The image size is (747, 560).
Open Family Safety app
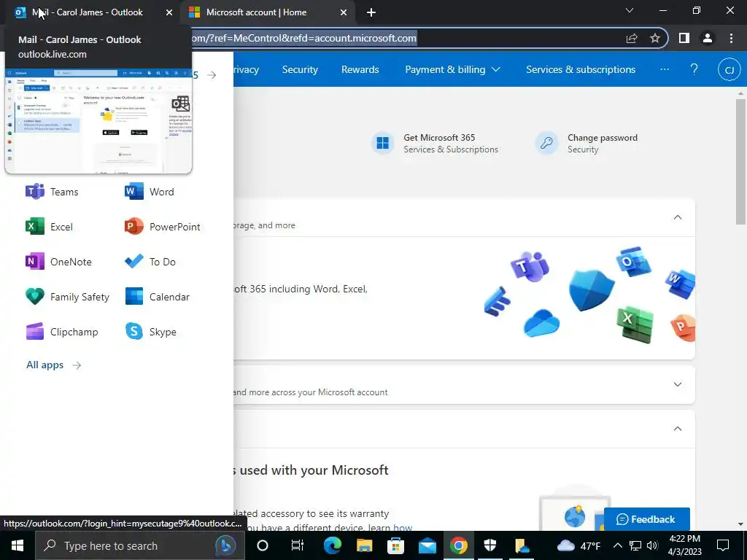[67, 297]
